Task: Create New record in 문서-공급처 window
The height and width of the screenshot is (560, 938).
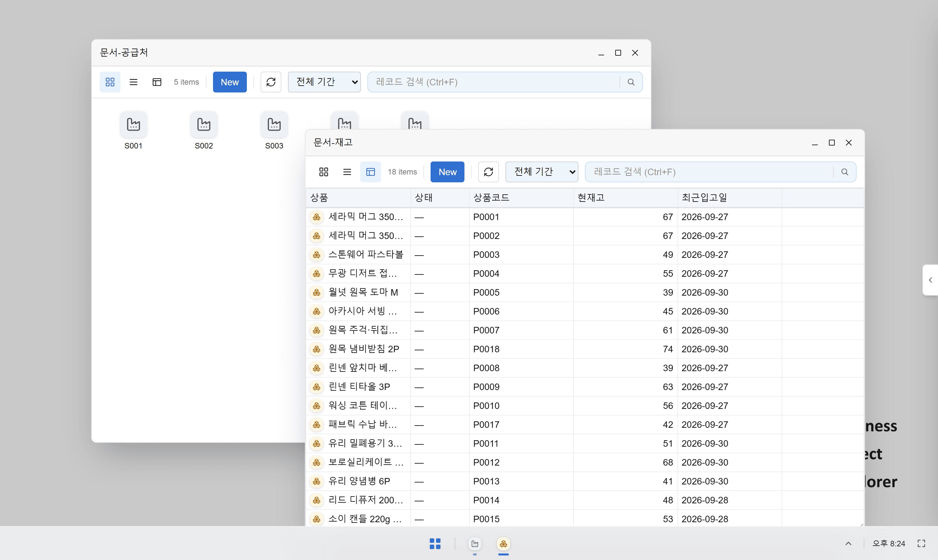Action: point(230,82)
